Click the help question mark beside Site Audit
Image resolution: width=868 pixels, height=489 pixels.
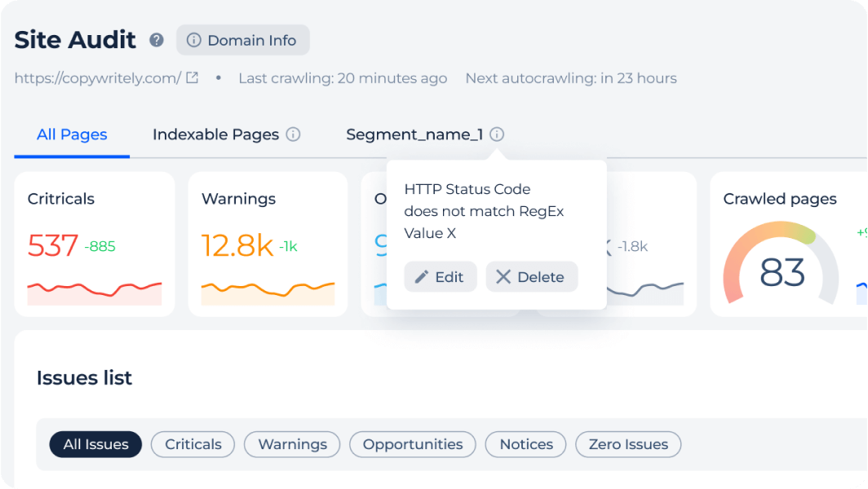click(157, 40)
